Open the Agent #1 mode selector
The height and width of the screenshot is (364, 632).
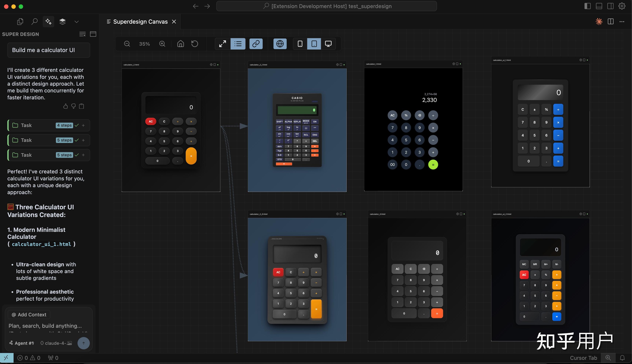pos(21,343)
